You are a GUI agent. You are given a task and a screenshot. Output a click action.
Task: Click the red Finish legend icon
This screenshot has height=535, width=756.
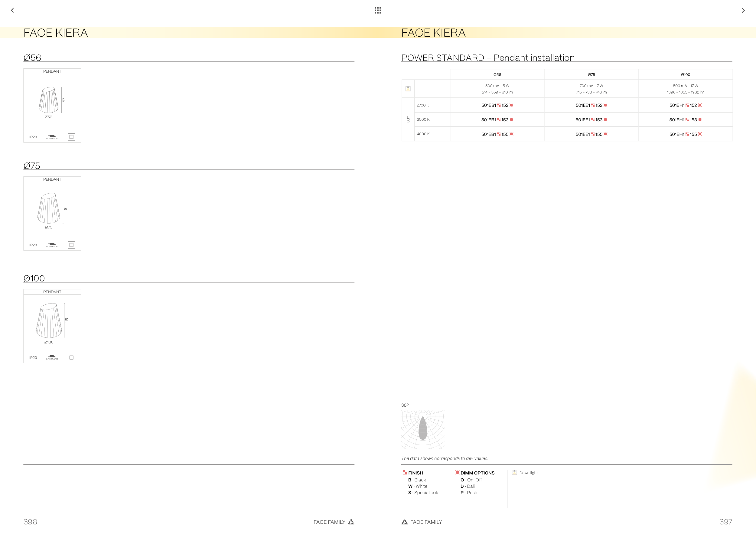point(405,472)
